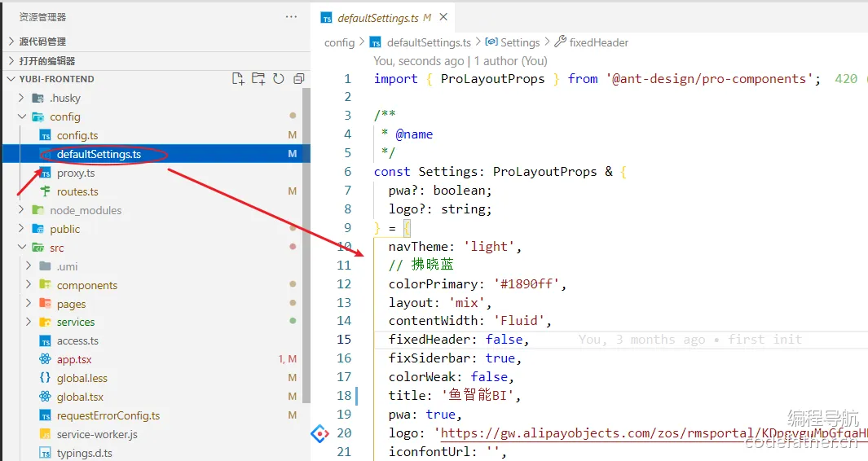Image resolution: width=868 pixels, height=461 pixels.
Task: Click the fixedHeader false value
Action: pyautogui.click(x=504, y=340)
